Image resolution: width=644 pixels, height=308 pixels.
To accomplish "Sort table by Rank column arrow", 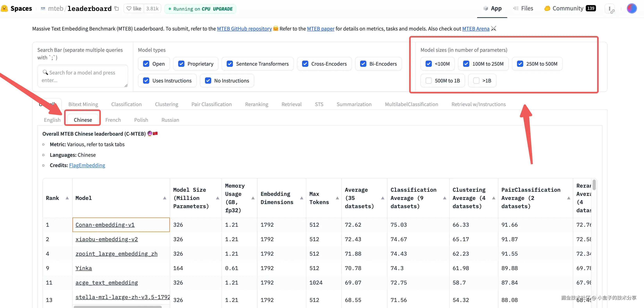I will (x=67, y=198).
